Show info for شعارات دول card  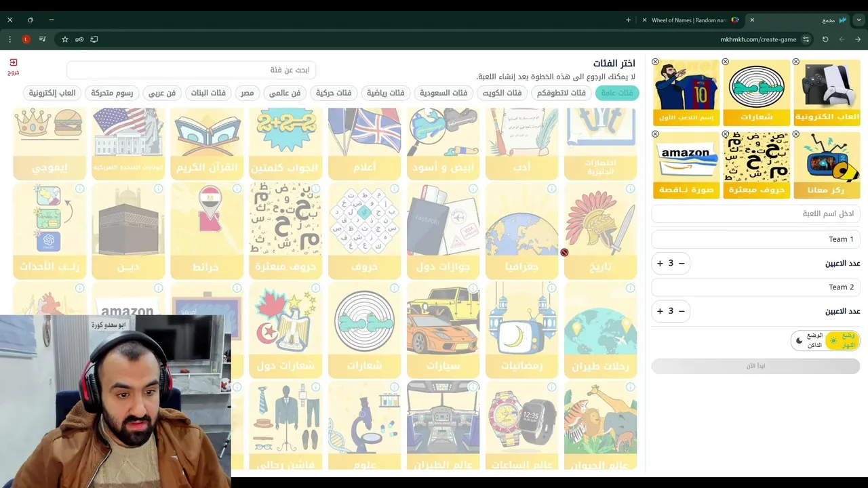pyautogui.click(x=316, y=288)
